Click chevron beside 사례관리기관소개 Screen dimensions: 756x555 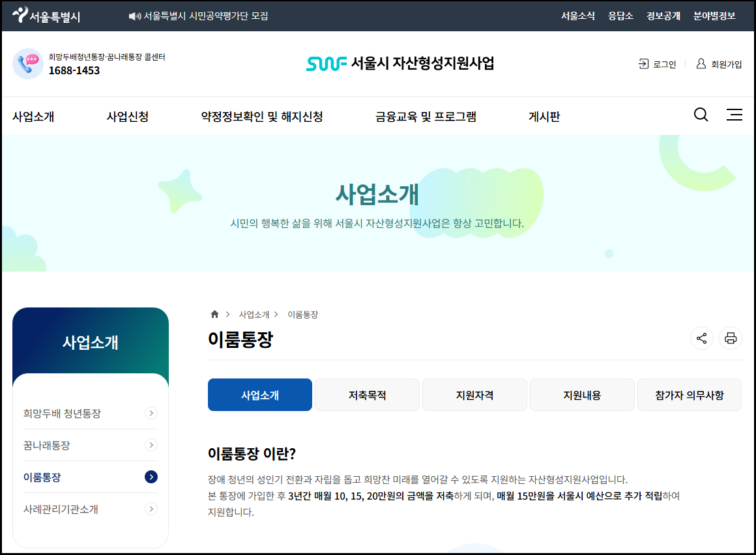151,509
